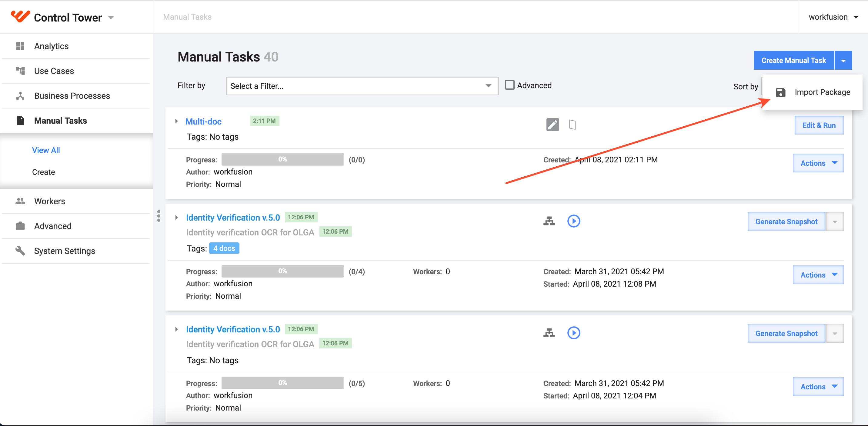Expand Identity Verification task with No tags
The width and height of the screenshot is (868, 426).
click(x=176, y=329)
